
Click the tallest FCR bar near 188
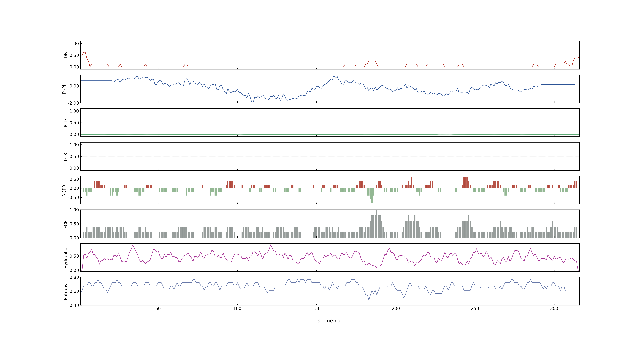377,224
